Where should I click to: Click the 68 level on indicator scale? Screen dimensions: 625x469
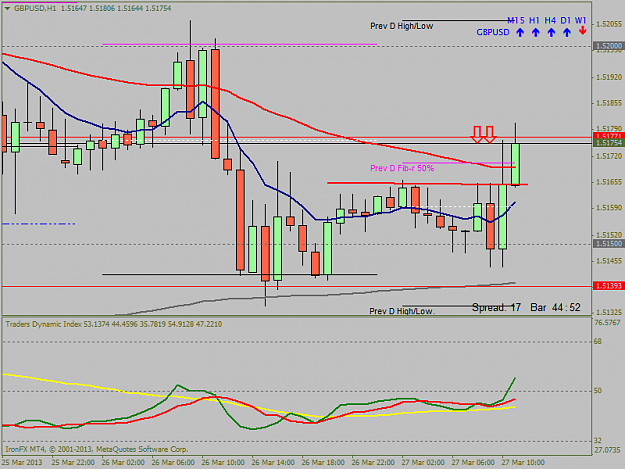pyautogui.click(x=597, y=341)
